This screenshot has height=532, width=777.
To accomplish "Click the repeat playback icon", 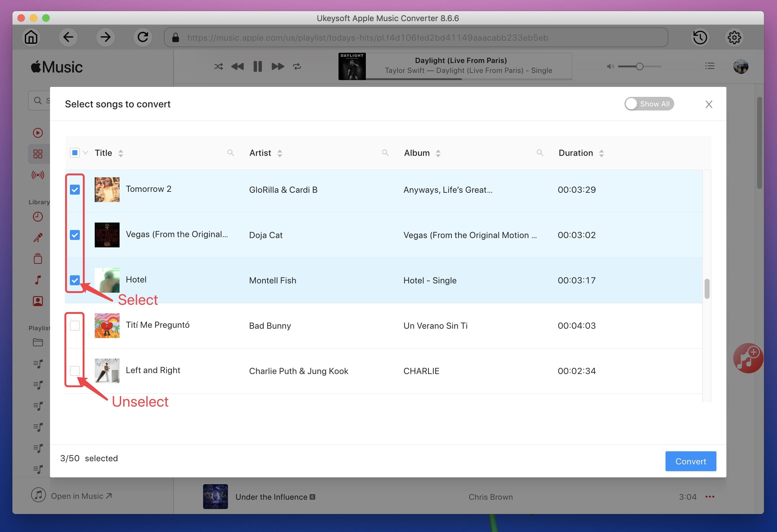I will [296, 65].
